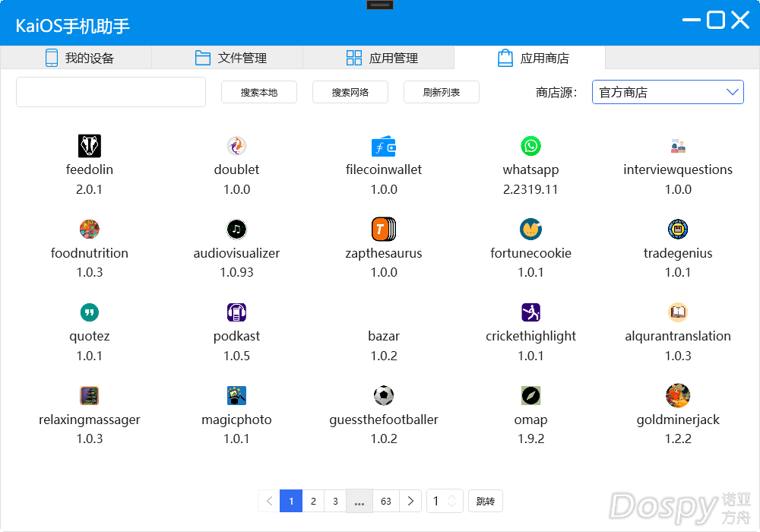Select the 应用商店 tab

530,59
